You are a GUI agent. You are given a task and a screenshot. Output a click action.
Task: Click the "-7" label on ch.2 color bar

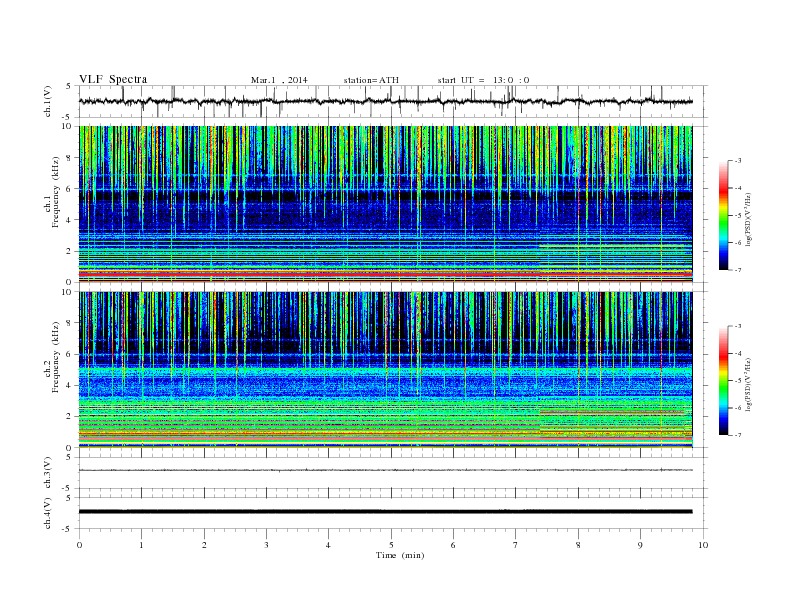point(738,435)
